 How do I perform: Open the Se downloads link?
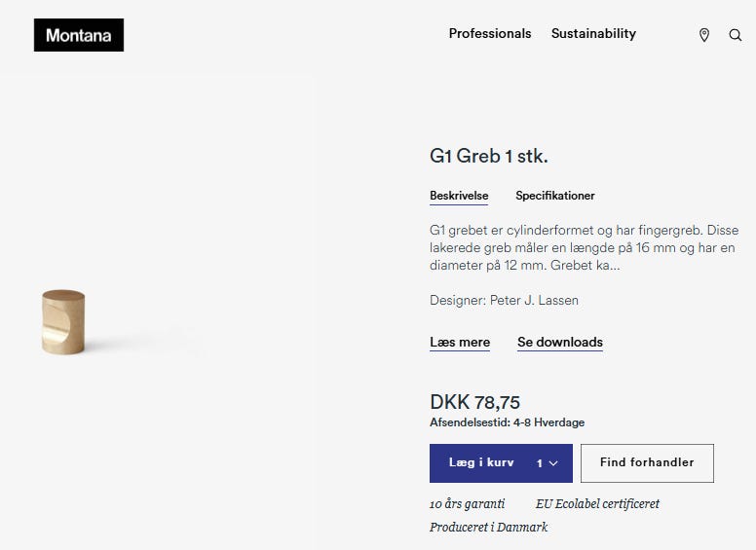click(x=560, y=342)
